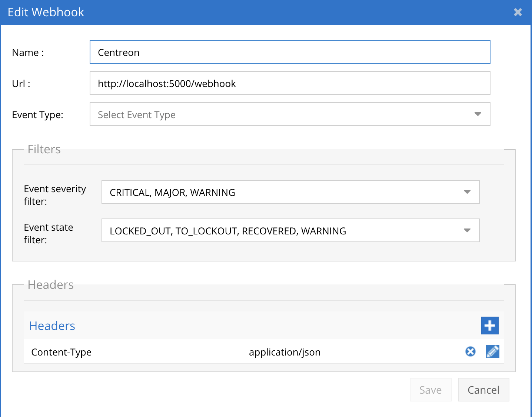The image size is (532, 417).
Task: Click the CRITICAL, MAJOR, WARNING severity value
Action: coord(172,193)
